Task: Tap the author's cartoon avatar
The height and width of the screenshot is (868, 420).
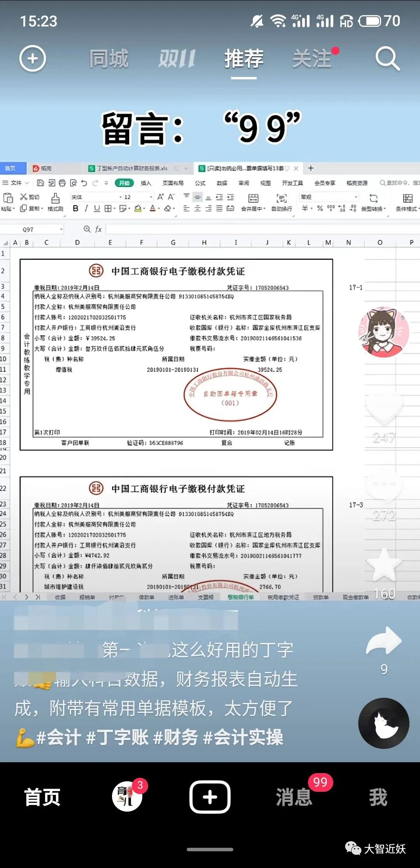Action: click(383, 332)
